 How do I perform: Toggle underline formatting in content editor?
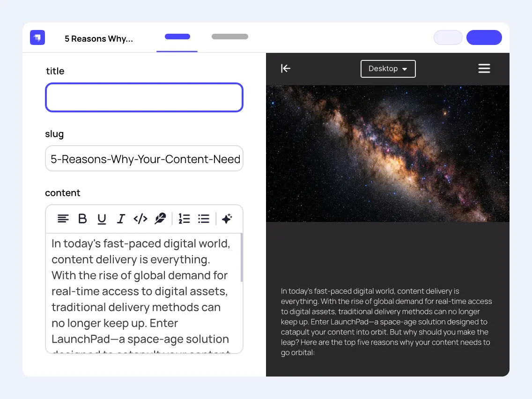coord(102,219)
